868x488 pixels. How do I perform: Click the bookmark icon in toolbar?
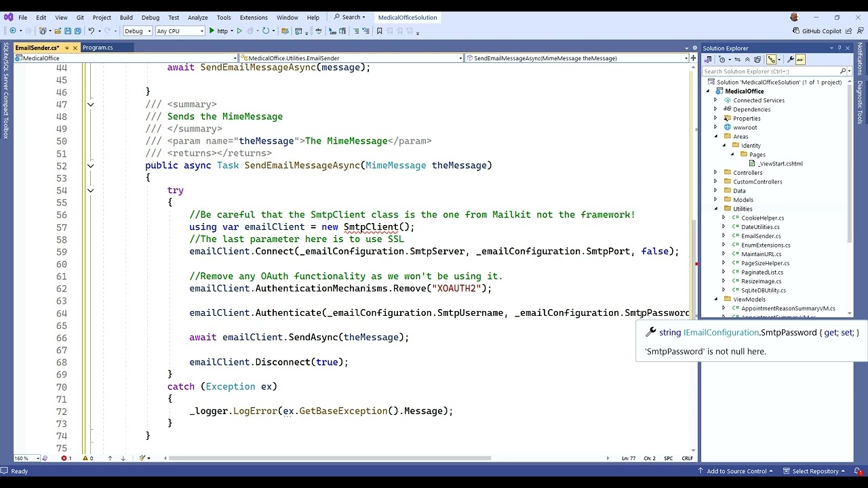coord(379,30)
